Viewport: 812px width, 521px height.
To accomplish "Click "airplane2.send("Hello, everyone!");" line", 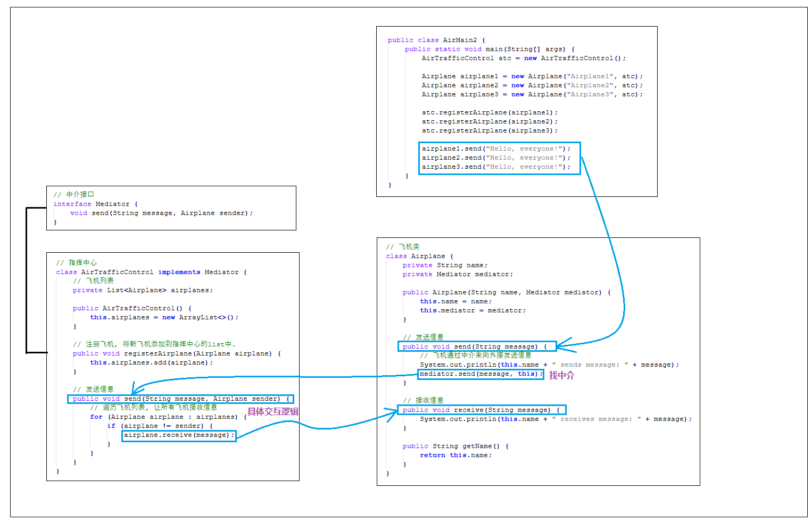I will click(x=496, y=158).
